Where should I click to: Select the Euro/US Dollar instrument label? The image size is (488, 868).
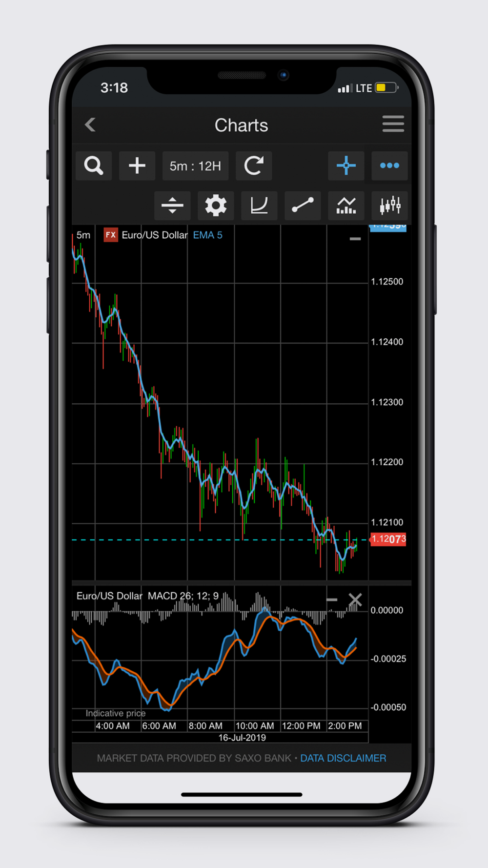155,235
